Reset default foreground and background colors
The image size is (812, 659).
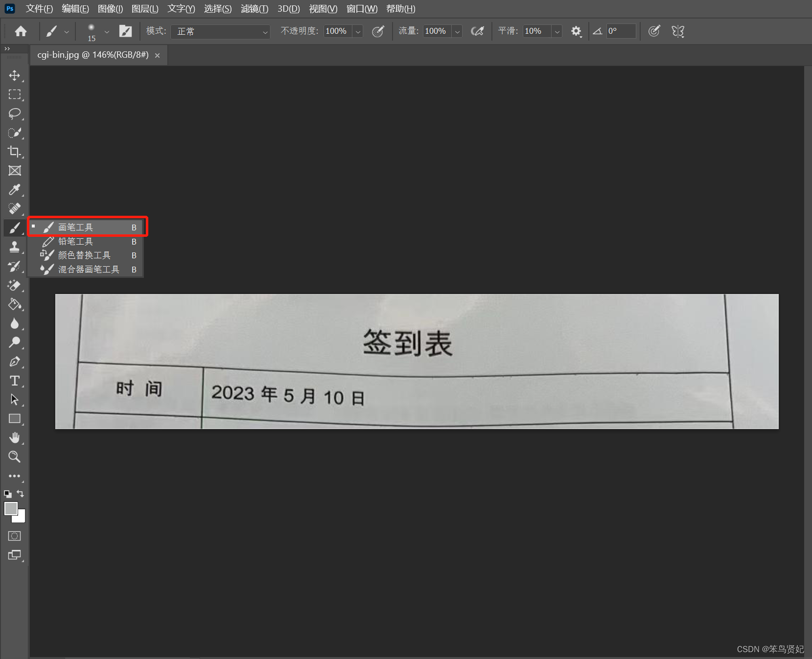pos(8,494)
